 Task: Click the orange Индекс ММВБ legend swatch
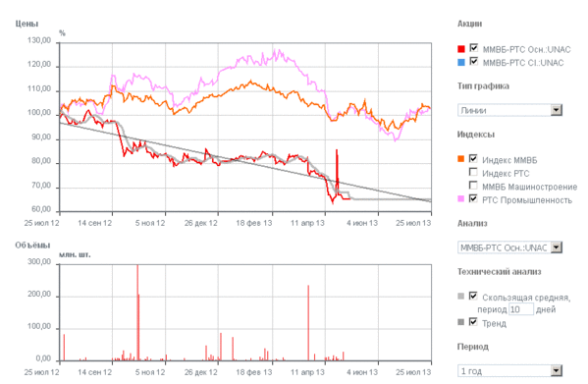461,159
